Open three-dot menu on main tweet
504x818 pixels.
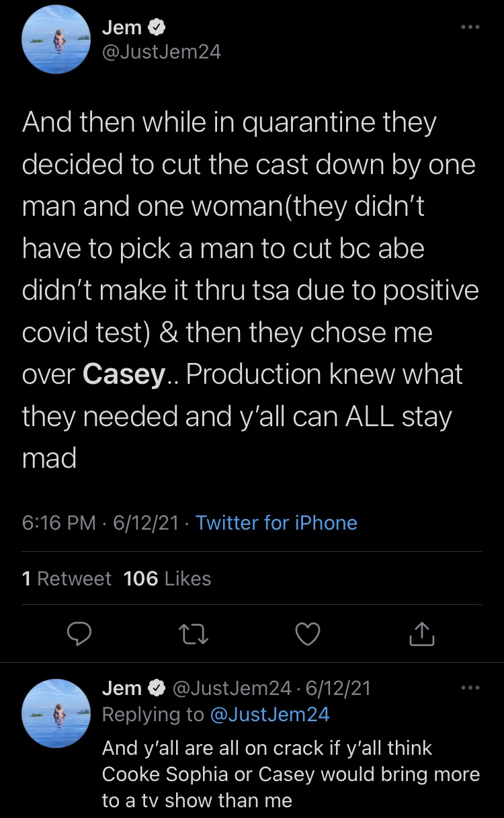pyautogui.click(x=470, y=28)
